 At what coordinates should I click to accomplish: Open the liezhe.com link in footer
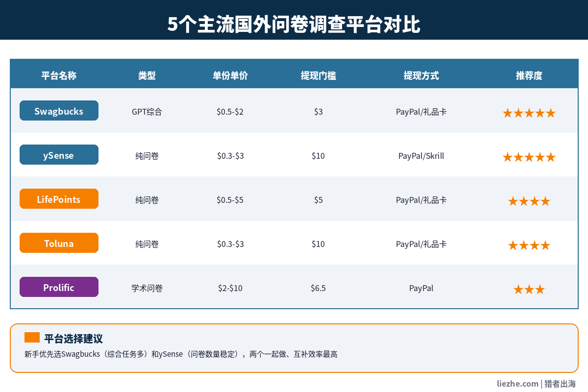pos(517,383)
